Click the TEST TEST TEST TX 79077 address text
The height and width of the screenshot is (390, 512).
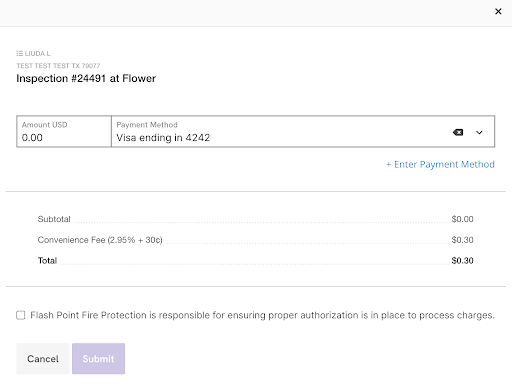[58, 66]
